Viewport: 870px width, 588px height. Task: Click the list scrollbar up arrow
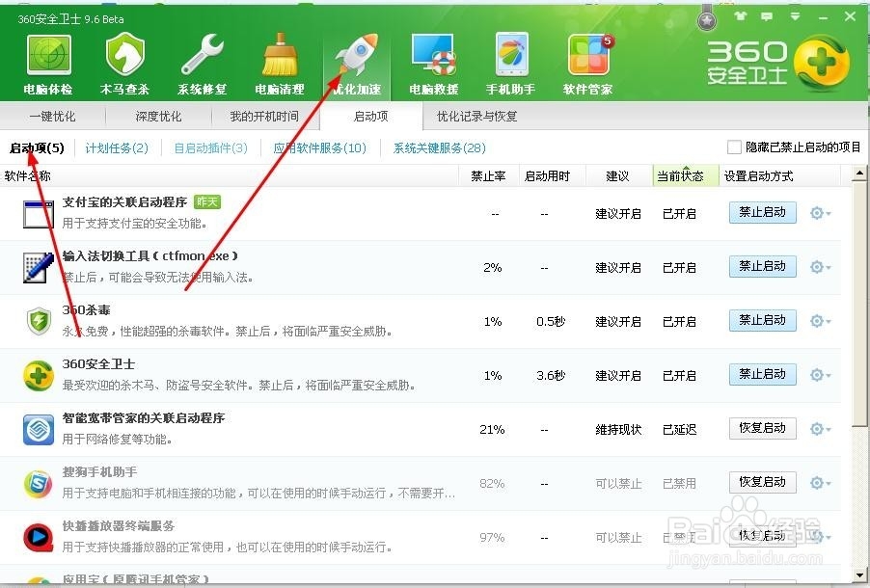(859, 174)
